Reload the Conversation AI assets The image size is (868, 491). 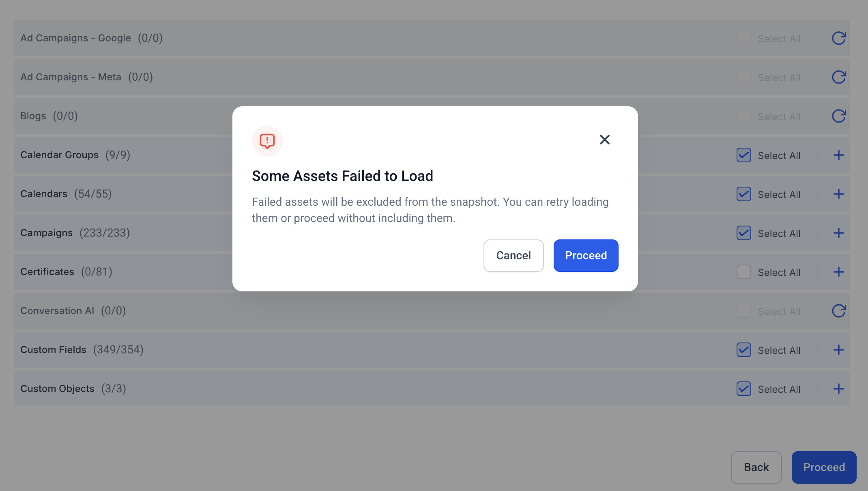click(x=838, y=311)
